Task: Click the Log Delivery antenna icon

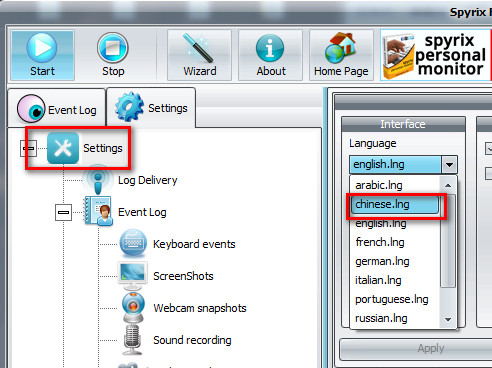Action: click(x=98, y=179)
